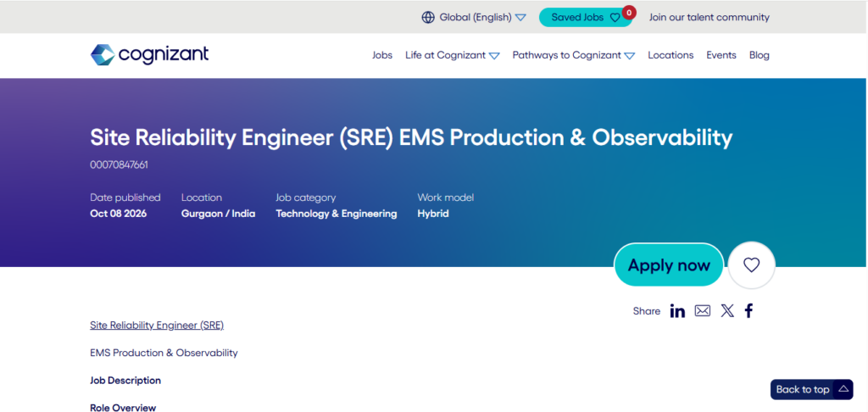Click the Back to top button
Screen dimensions: 868x412
point(811,389)
